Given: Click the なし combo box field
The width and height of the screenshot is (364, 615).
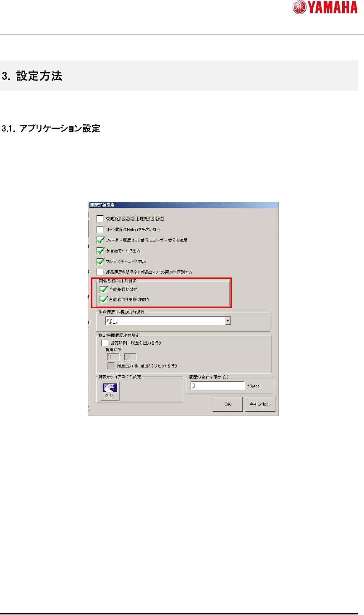Looking at the screenshot, I should [168, 321].
